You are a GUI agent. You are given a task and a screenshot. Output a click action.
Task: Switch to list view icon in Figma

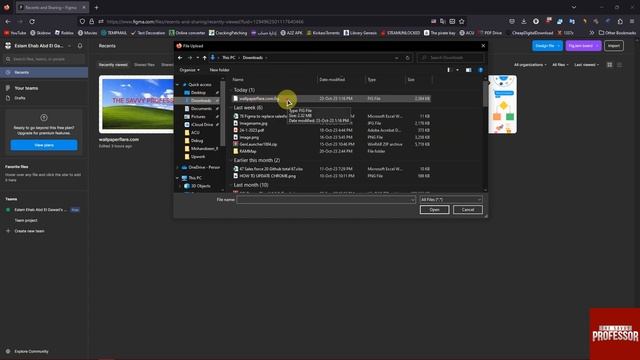pyautogui.click(x=620, y=65)
